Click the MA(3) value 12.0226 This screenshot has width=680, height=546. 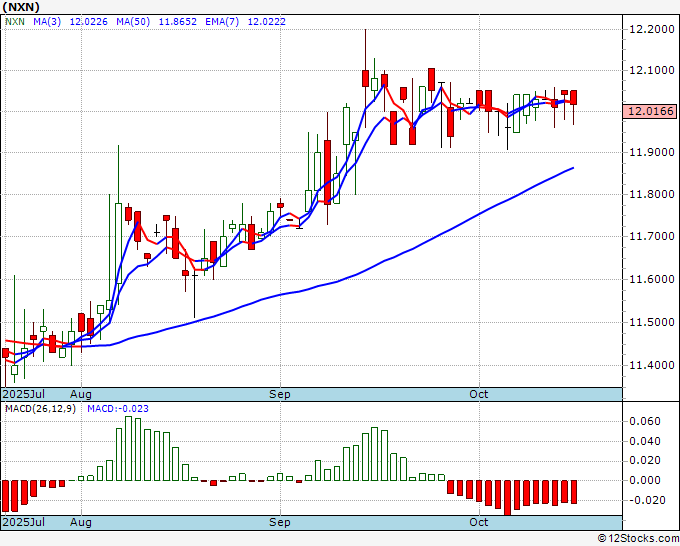(88, 22)
